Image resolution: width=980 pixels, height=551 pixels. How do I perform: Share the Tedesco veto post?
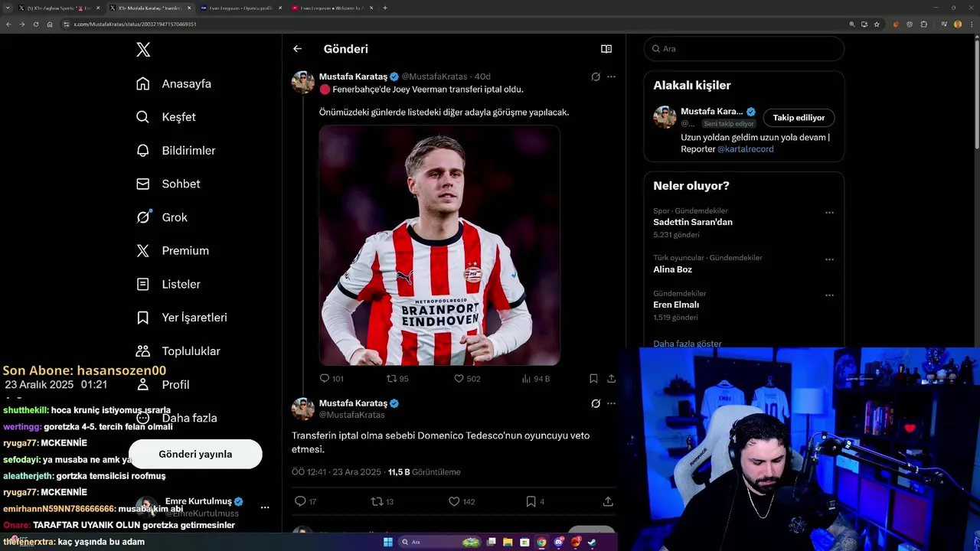(608, 501)
